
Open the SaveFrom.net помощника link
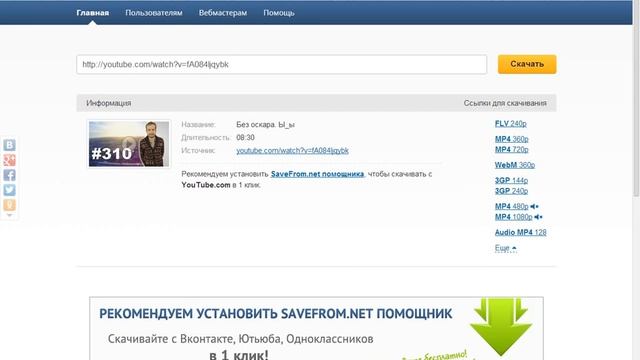point(317,174)
